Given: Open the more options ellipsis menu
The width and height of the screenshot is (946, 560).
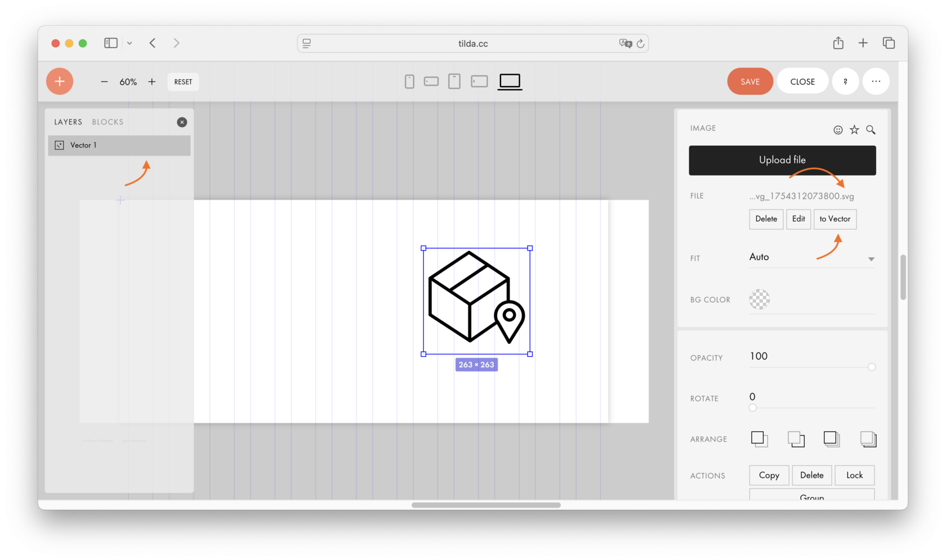Looking at the screenshot, I should pos(876,82).
